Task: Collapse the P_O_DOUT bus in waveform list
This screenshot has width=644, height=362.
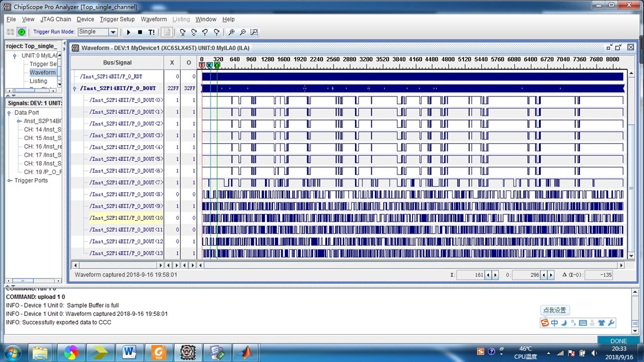Action: pos(75,89)
